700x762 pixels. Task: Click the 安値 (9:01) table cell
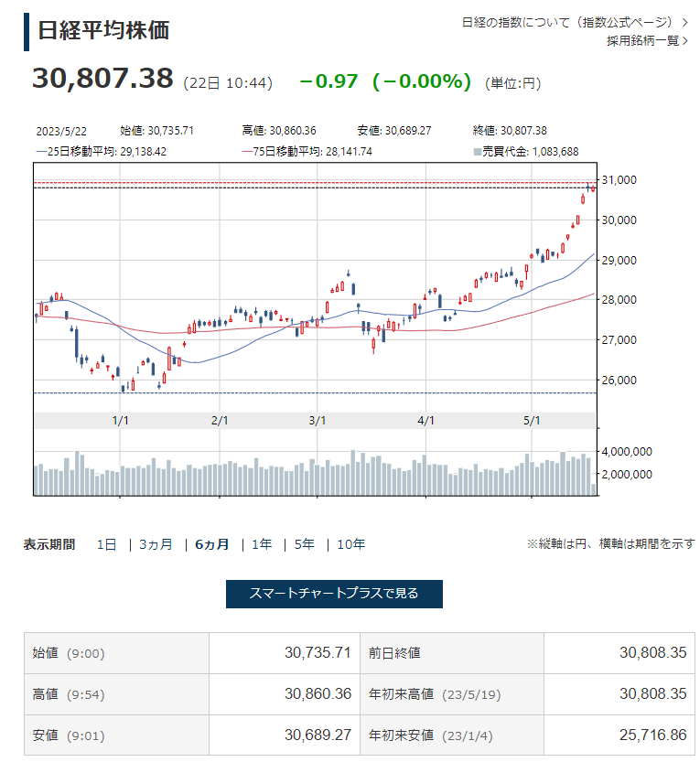[117, 735]
